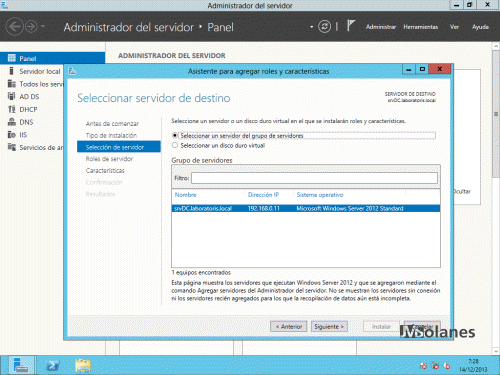Screen dimensions: 500x375
Task: Click the main window vertical scrollbar thumb
Action: coord(496,114)
